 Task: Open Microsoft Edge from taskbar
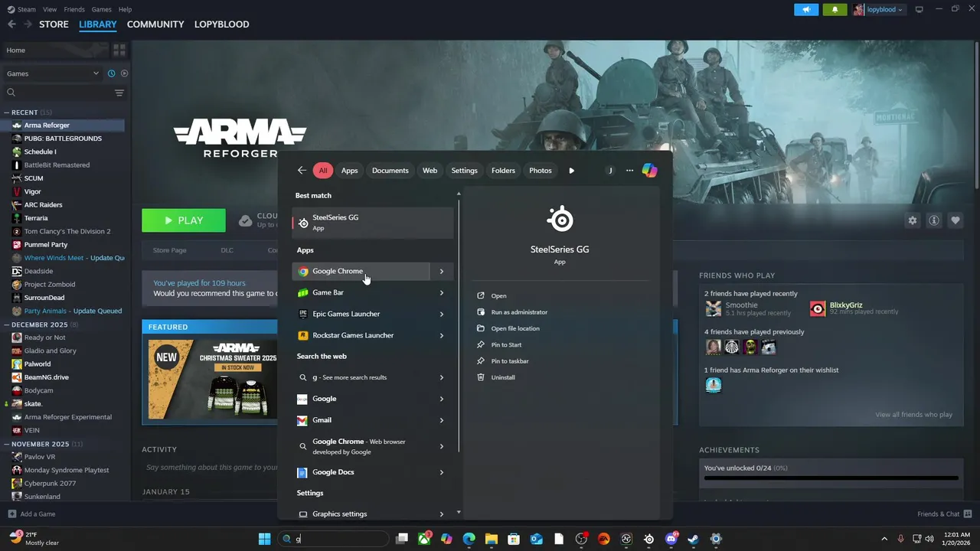click(x=469, y=539)
